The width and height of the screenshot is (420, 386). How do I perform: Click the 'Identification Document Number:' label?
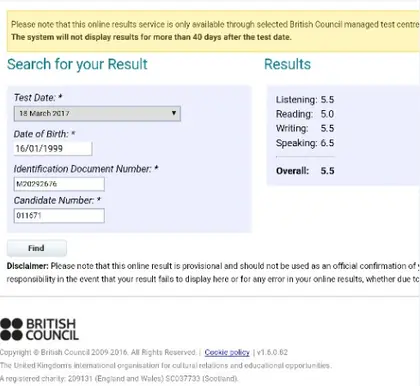click(x=86, y=169)
